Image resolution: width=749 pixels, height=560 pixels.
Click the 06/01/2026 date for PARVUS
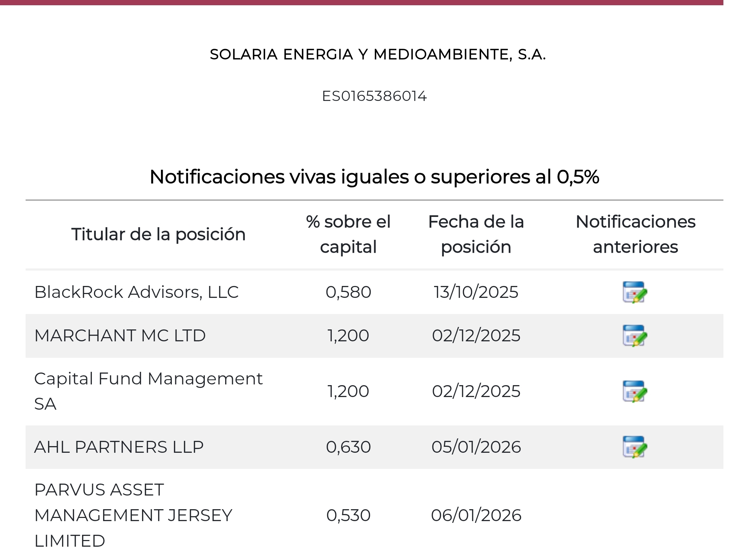(476, 515)
